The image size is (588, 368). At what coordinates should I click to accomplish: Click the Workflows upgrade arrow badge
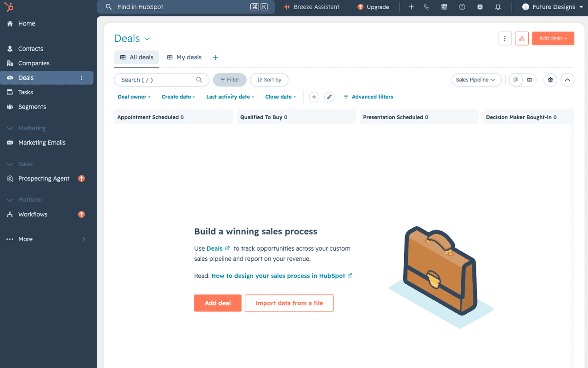click(x=81, y=214)
